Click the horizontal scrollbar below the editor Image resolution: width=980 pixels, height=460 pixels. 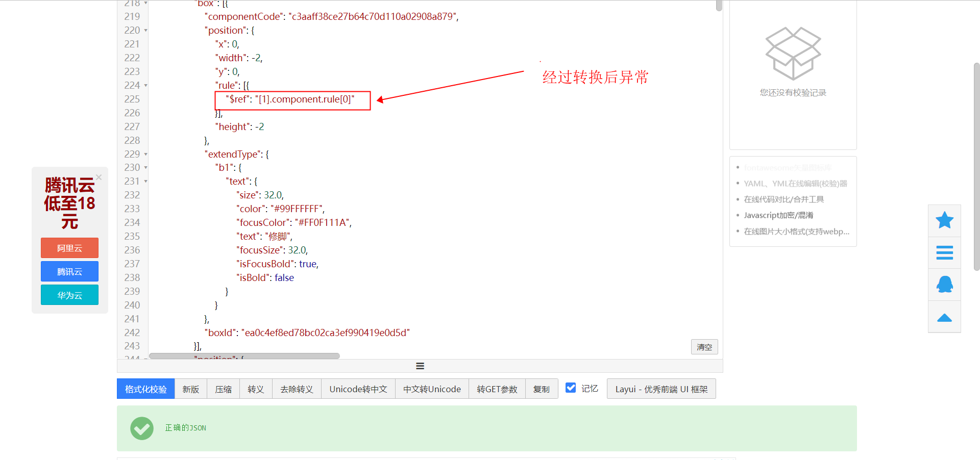[243, 356]
